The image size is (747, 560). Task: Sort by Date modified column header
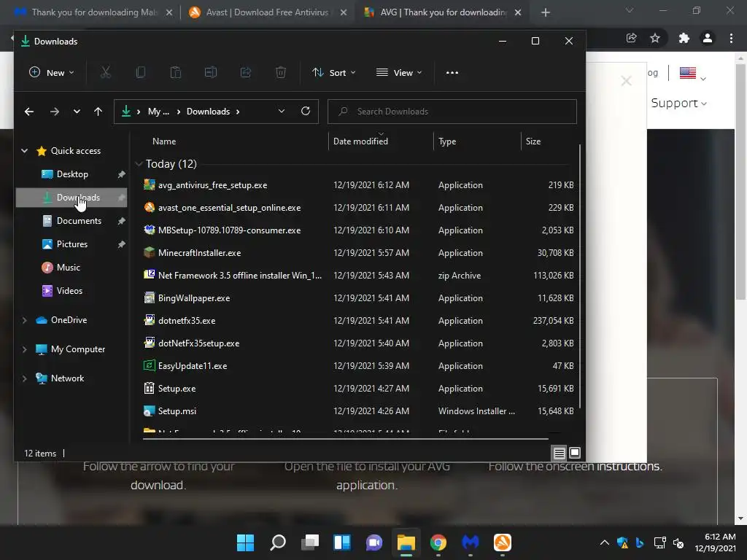pos(360,141)
